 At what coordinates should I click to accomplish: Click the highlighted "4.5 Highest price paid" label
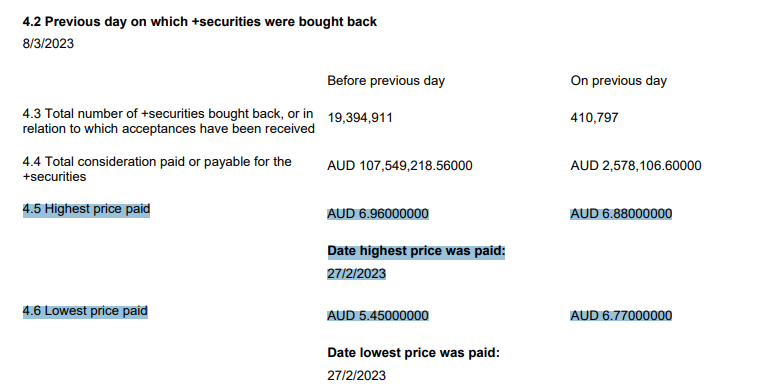tap(86, 210)
